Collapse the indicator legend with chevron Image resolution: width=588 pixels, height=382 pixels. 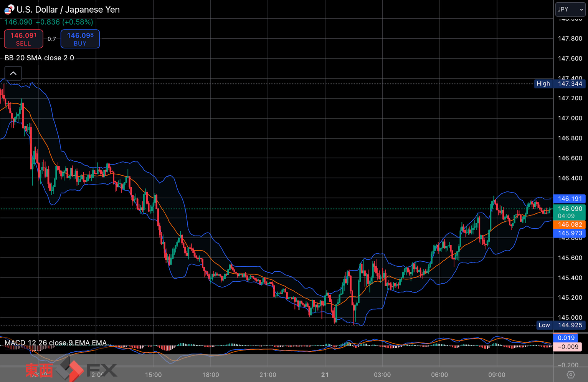click(13, 73)
